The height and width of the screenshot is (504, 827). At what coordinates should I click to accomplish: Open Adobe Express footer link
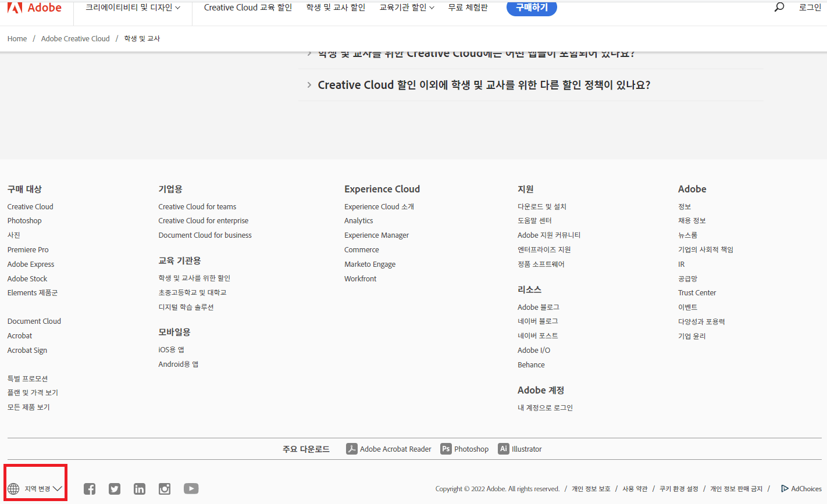(31, 264)
